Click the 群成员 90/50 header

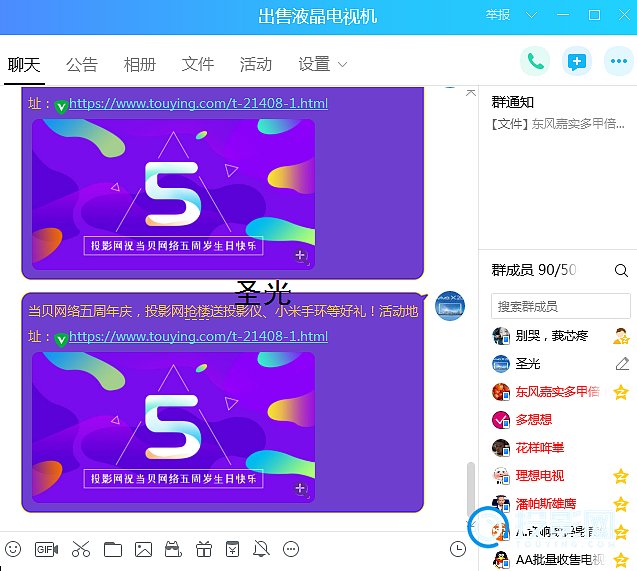coord(534,270)
